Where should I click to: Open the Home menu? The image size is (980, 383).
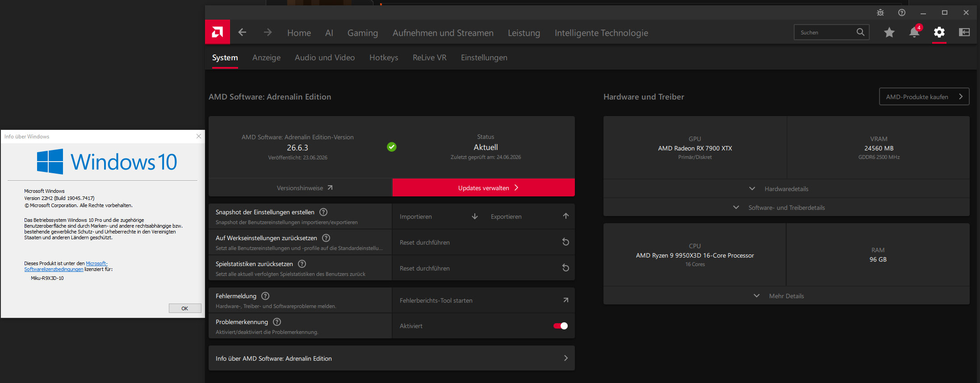(299, 33)
